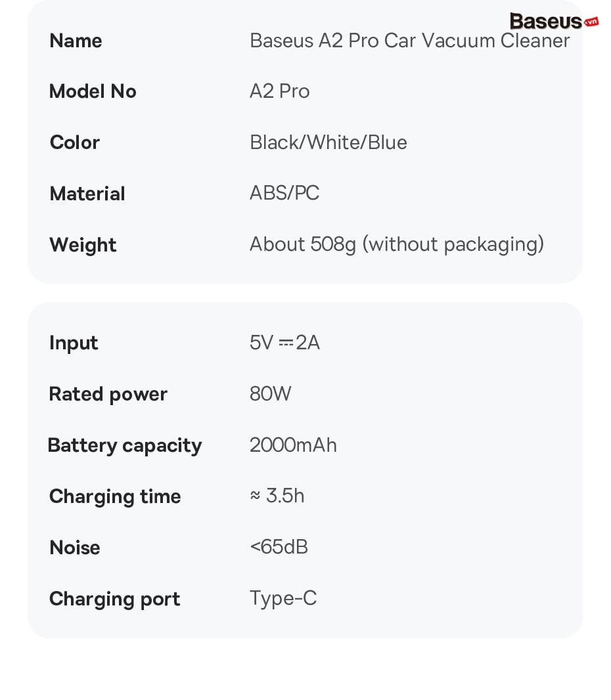Select the "Charging port" label
This screenshot has width=611, height=700.
pos(114,599)
